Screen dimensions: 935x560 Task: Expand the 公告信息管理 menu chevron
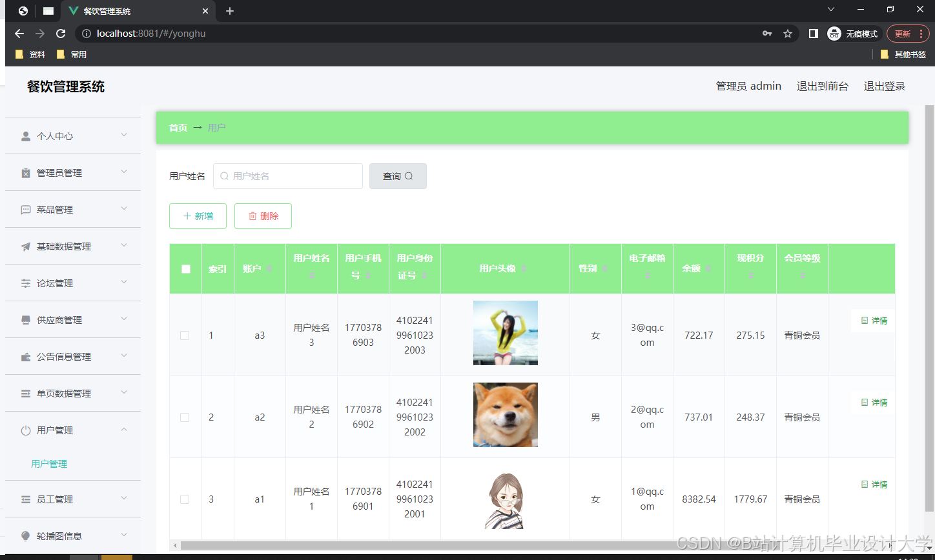pos(124,355)
